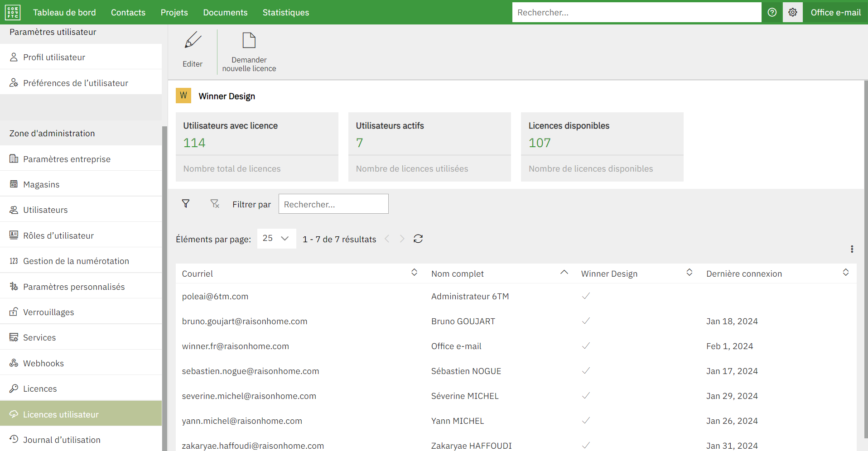868x451 pixels.
Task: Sort by Courriel column
Action: point(414,273)
